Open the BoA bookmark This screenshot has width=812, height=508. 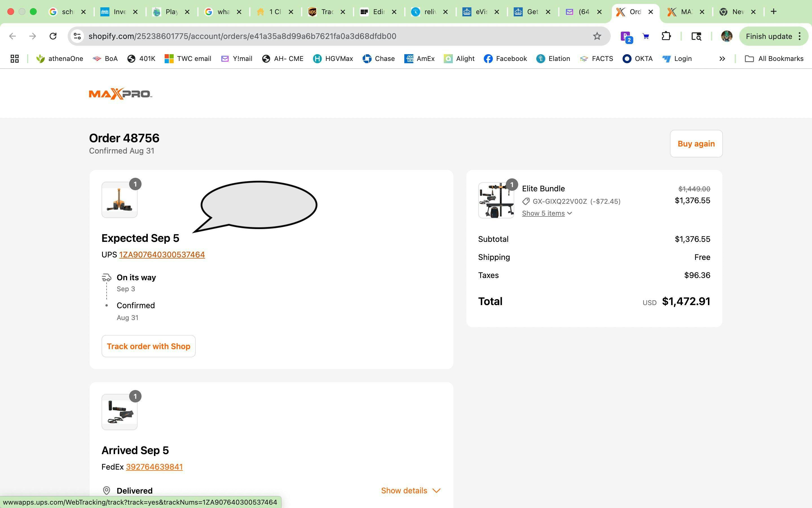[x=105, y=59]
